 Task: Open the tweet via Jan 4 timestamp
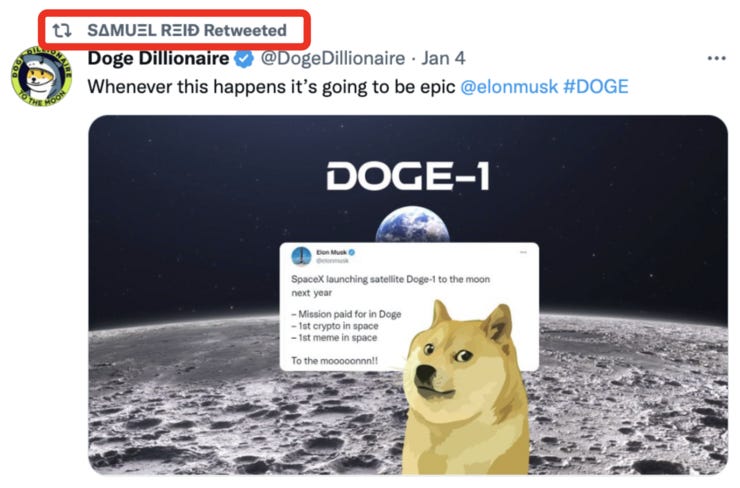tap(443, 58)
